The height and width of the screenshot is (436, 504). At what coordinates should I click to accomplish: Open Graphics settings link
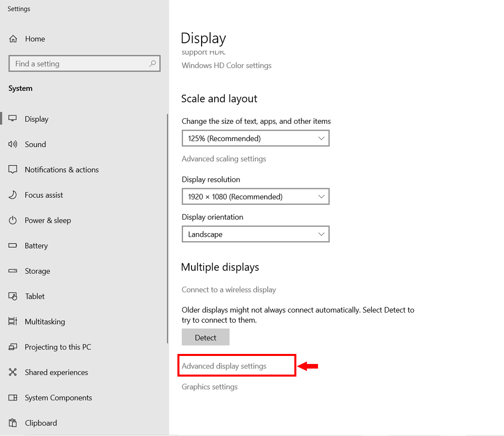click(210, 387)
